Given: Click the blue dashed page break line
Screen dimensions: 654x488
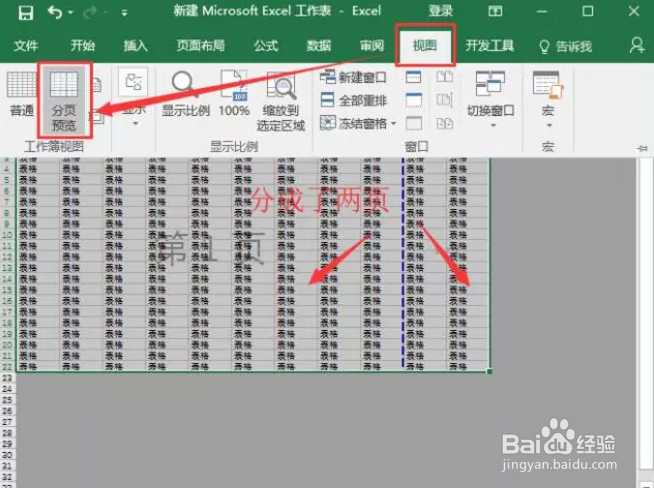Looking at the screenshot, I should [x=403, y=263].
